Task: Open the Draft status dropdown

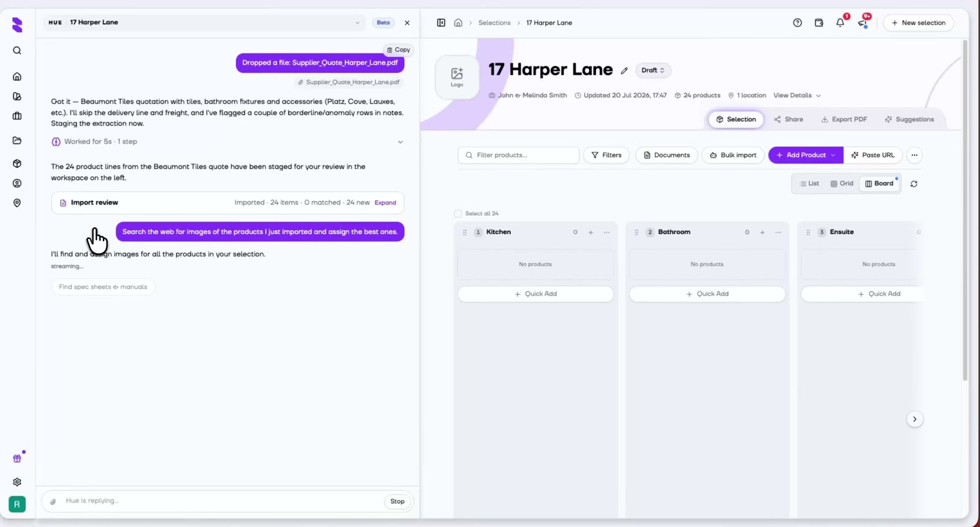Action: pos(653,70)
